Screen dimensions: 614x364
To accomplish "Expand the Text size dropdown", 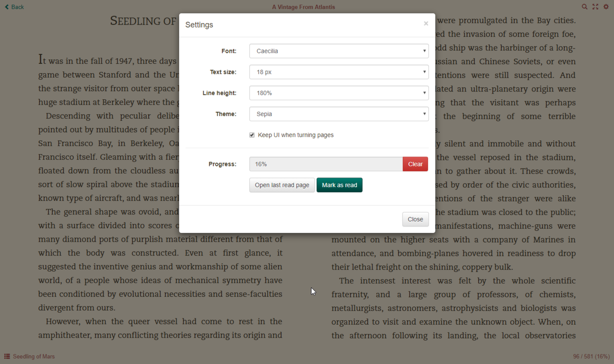I will point(339,72).
